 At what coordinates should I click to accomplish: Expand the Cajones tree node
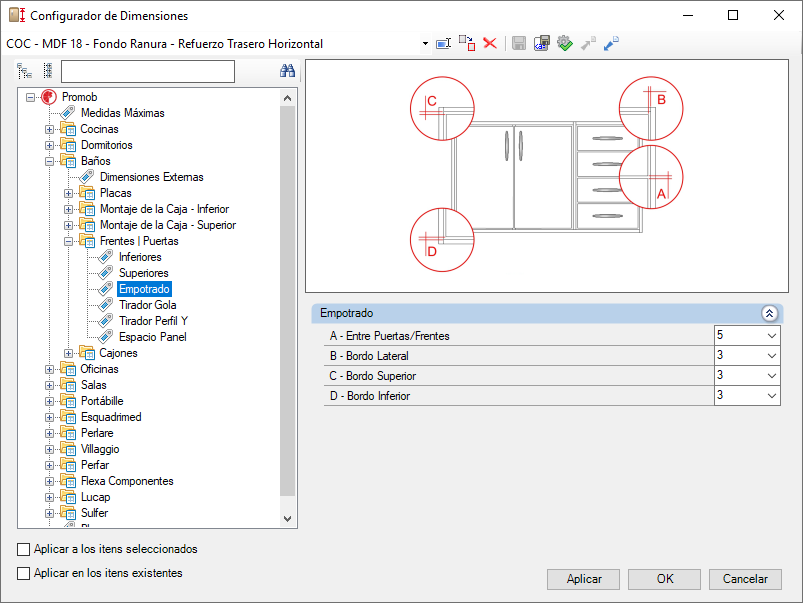[x=68, y=354]
